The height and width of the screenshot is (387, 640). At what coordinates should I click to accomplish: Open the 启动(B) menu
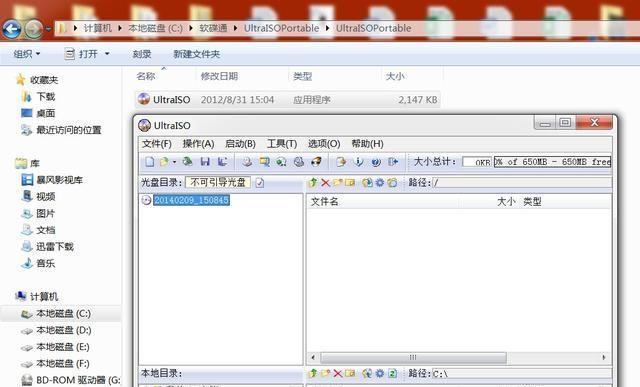click(240, 144)
